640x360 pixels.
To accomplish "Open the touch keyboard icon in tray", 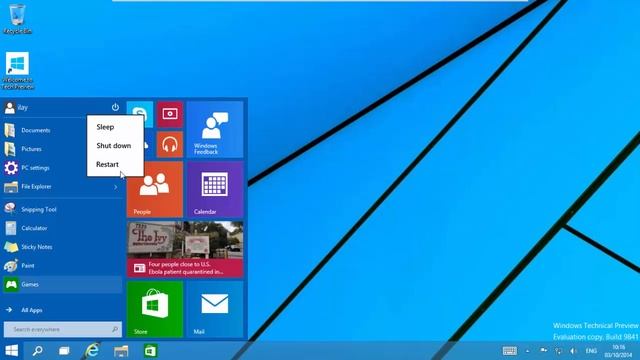I will click(x=509, y=351).
